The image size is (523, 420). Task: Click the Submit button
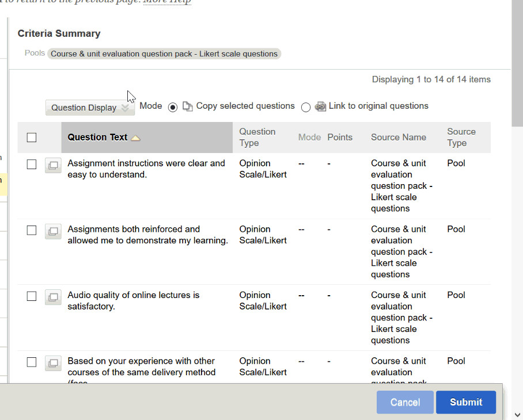point(465,402)
